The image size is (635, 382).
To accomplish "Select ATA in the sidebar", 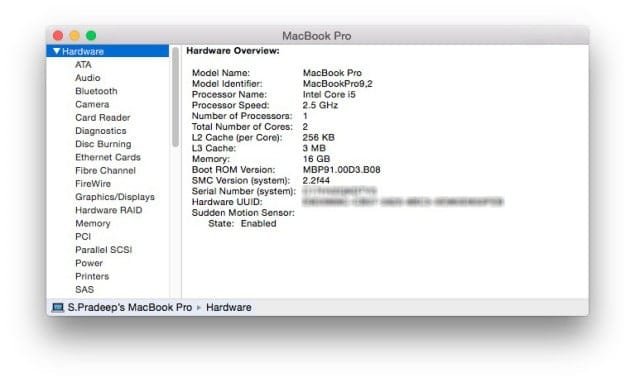I will coord(83,65).
